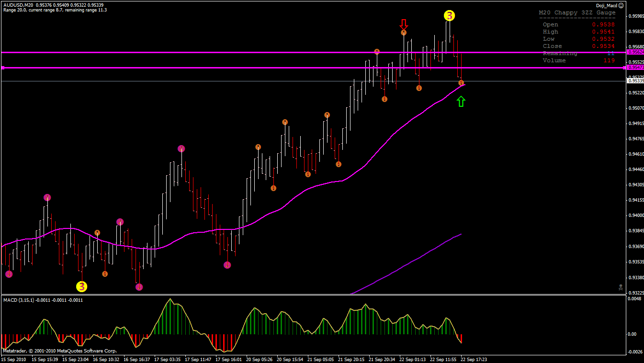Click the Low value 0.9532
Image resolution: width=644 pixels, height=363 pixels.
click(x=603, y=39)
